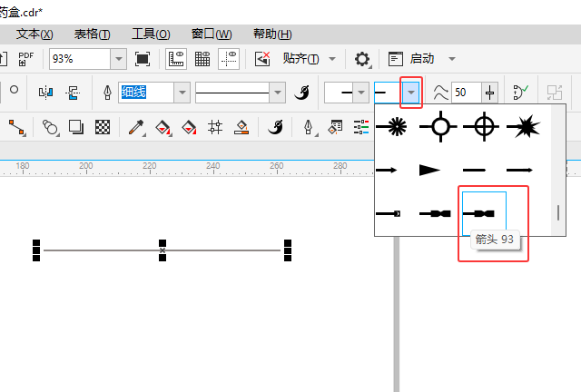Click the mirror vertically icon
Viewport: 581px width, 392px height.
(73, 93)
